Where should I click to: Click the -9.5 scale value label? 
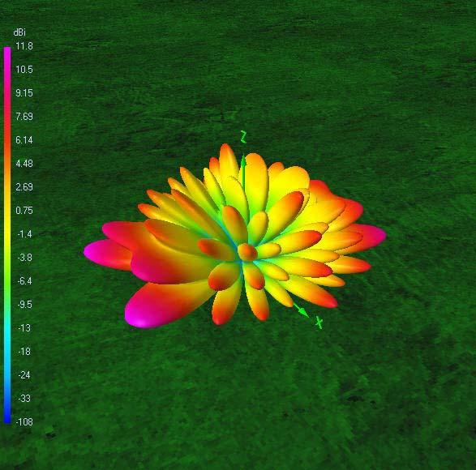24,305
